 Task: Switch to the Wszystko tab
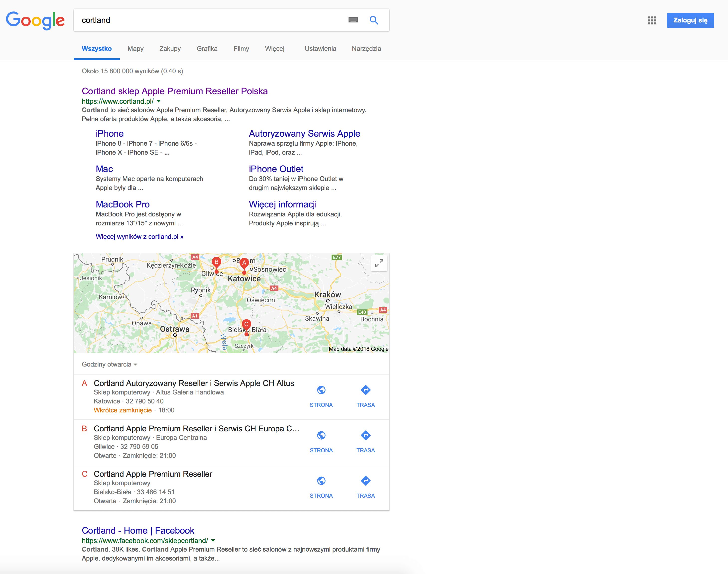pos(97,49)
